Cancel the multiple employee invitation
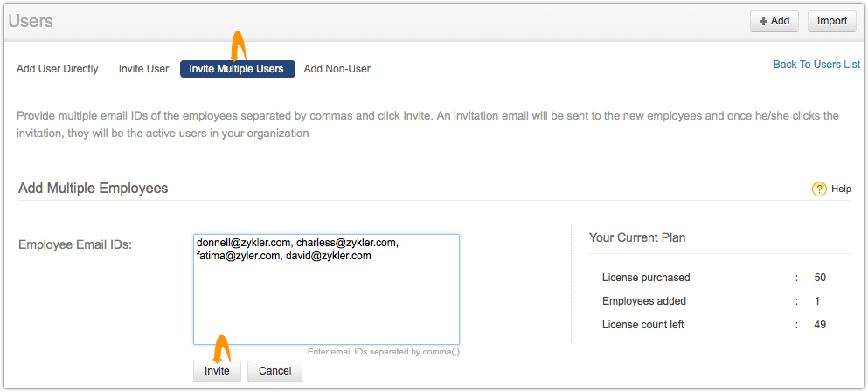Screen dimensions: 868x392 coord(274,371)
